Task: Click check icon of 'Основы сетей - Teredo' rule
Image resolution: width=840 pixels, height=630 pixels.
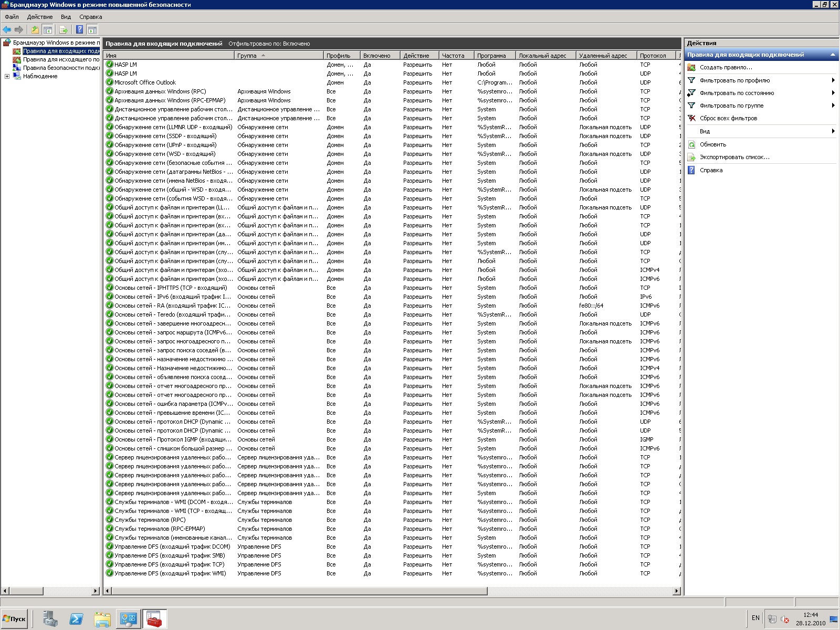Action: click(110, 314)
